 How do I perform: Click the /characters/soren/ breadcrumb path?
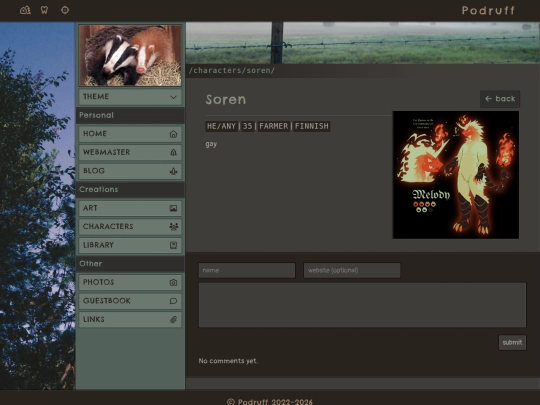pos(232,70)
